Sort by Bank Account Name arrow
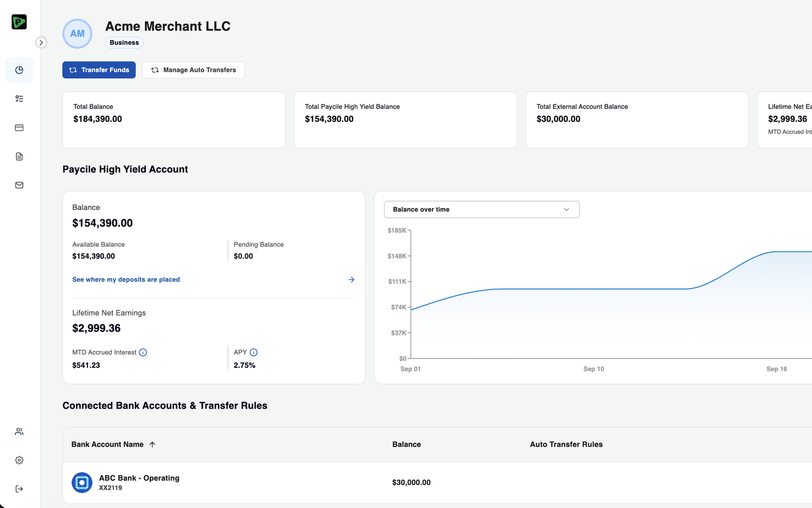The image size is (812, 508). click(x=152, y=445)
